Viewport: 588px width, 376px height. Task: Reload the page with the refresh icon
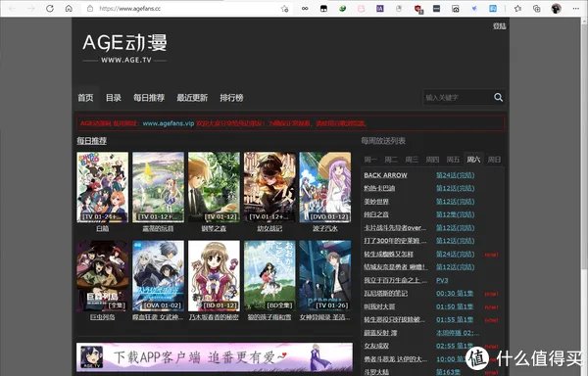tap(50, 8)
